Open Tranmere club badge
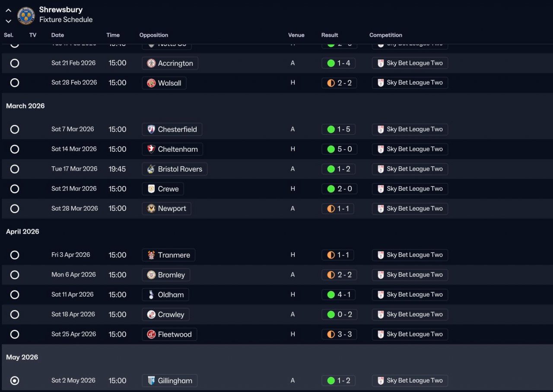The width and height of the screenshot is (553, 392). [x=151, y=255]
